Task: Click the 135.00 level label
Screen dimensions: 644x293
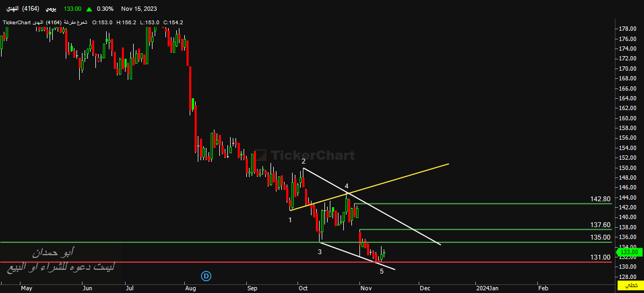Action: (x=600, y=237)
